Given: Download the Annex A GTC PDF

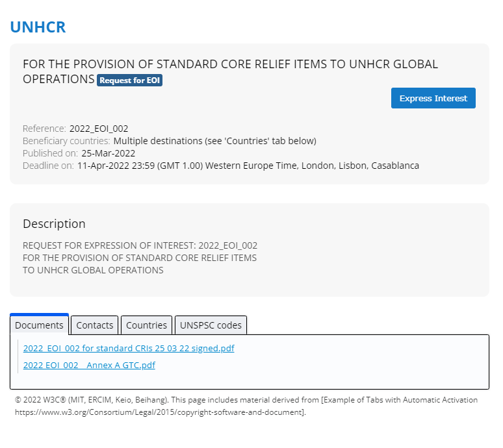Looking at the screenshot, I should 89,365.
